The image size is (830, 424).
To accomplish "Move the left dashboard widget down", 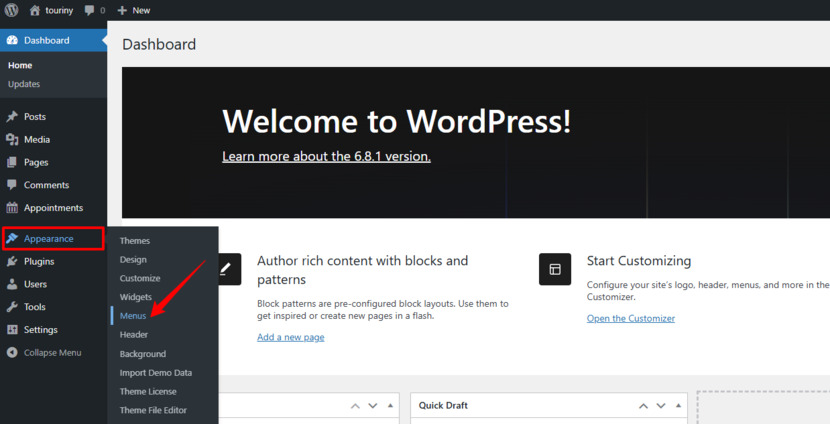I will [373, 406].
